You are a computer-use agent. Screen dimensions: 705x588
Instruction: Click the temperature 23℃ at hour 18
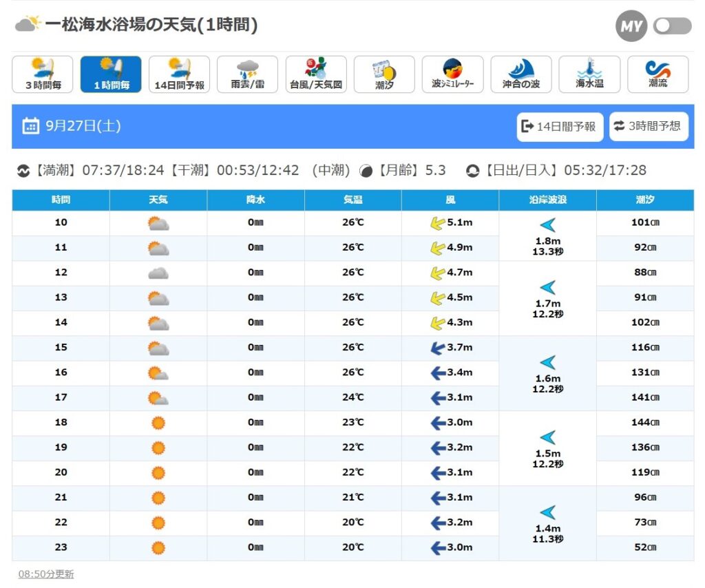(x=353, y=423)
